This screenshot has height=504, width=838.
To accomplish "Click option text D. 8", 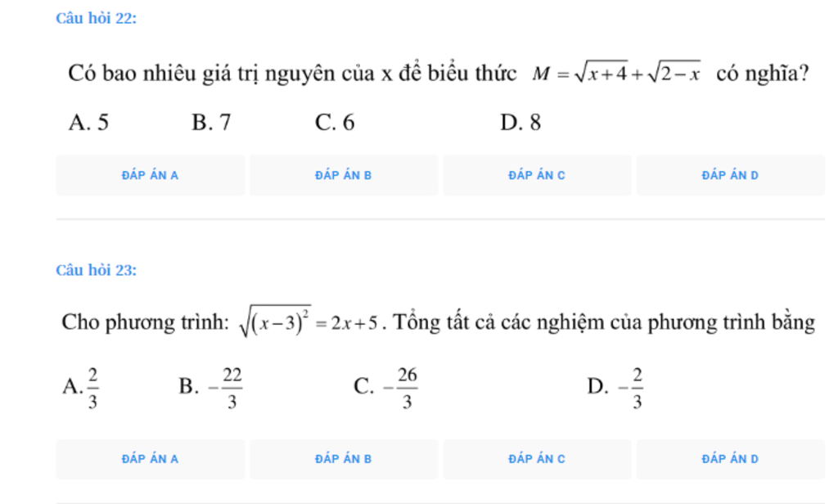I will coord(520,123).
